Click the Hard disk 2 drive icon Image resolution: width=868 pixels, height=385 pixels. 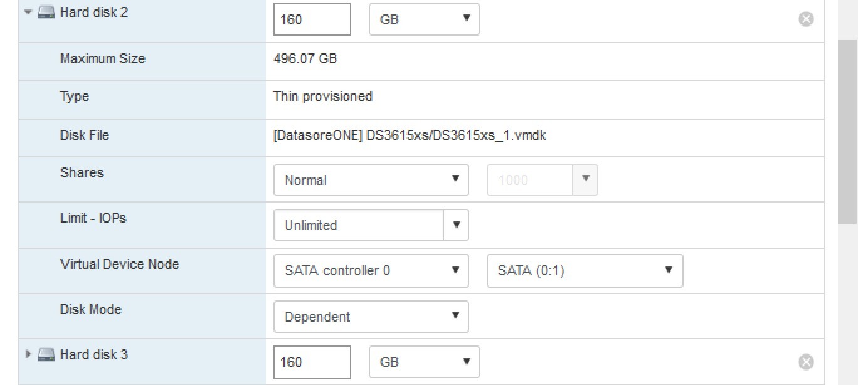[x=46, y=13]
